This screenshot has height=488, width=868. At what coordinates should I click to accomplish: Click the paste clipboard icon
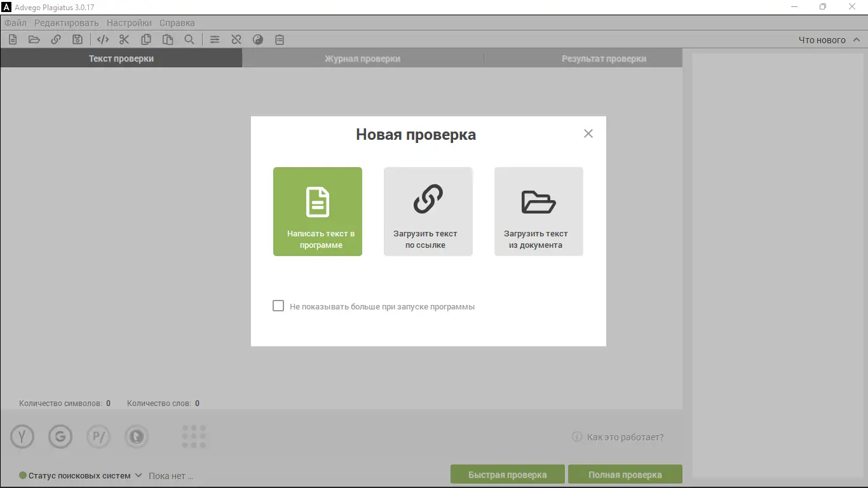coord(168,39)
